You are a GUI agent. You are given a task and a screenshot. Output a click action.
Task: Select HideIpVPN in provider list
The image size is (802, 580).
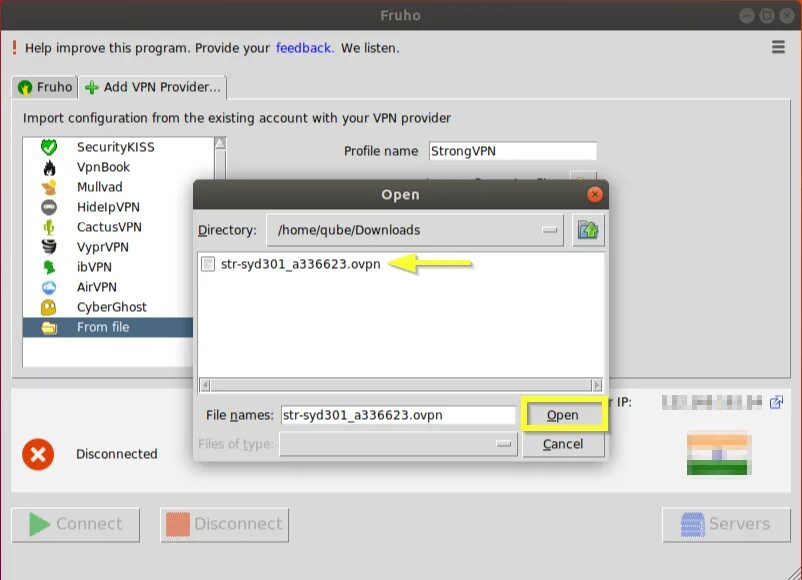pos(108,207)
